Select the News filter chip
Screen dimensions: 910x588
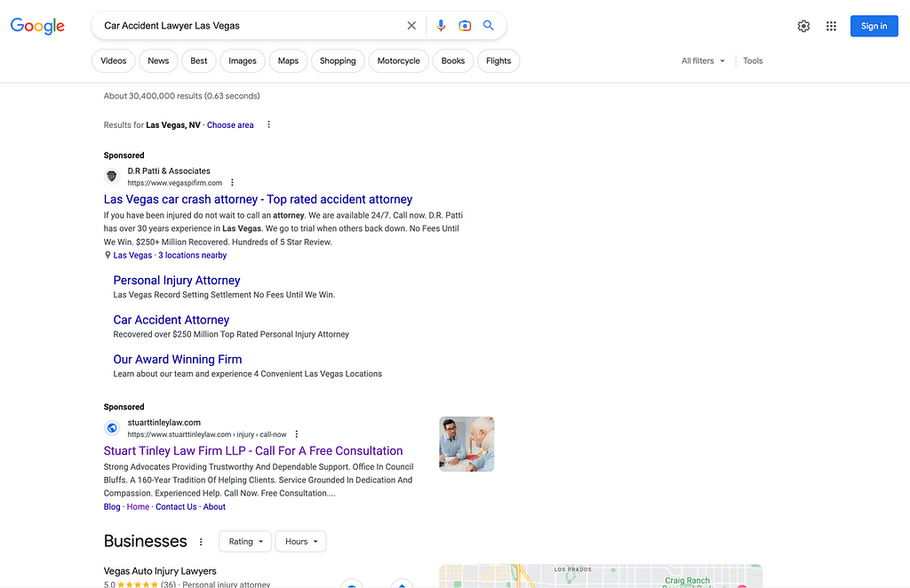(158, 61)
